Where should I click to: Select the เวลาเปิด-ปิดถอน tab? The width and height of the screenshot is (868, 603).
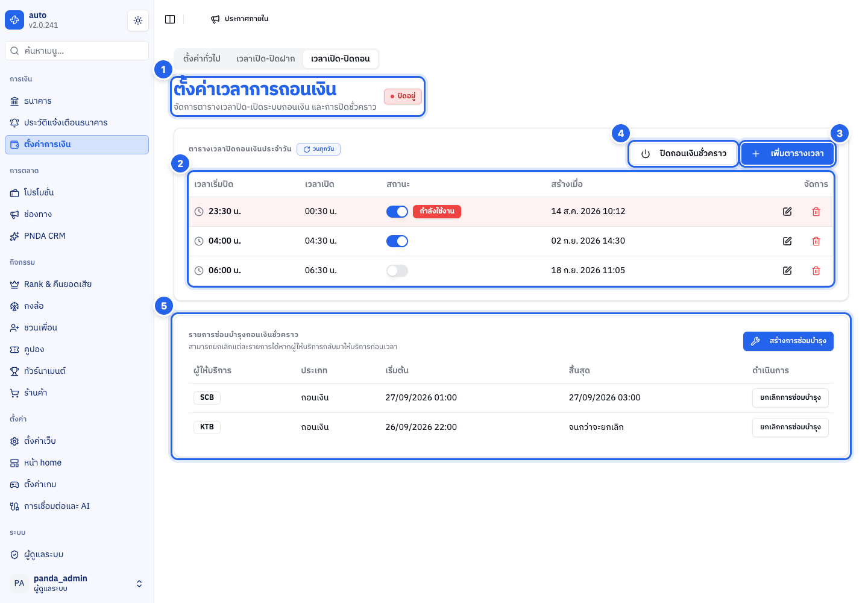point(341,58)
